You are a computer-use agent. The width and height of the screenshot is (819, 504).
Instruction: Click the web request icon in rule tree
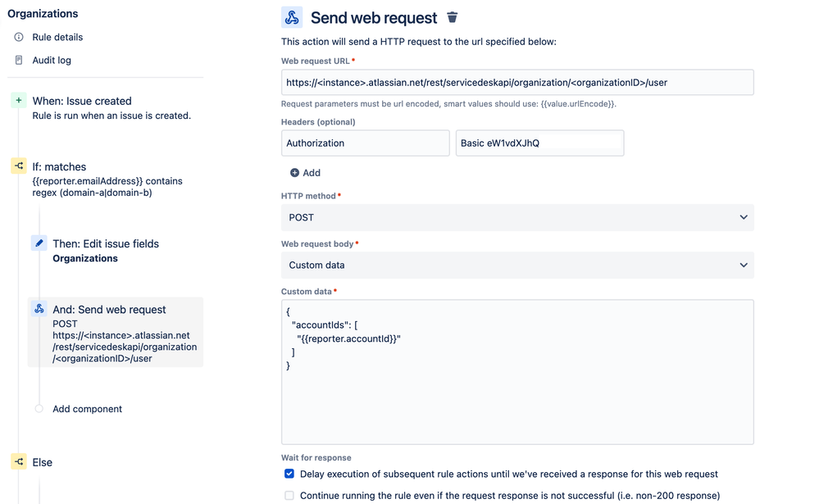click(39, 309)
